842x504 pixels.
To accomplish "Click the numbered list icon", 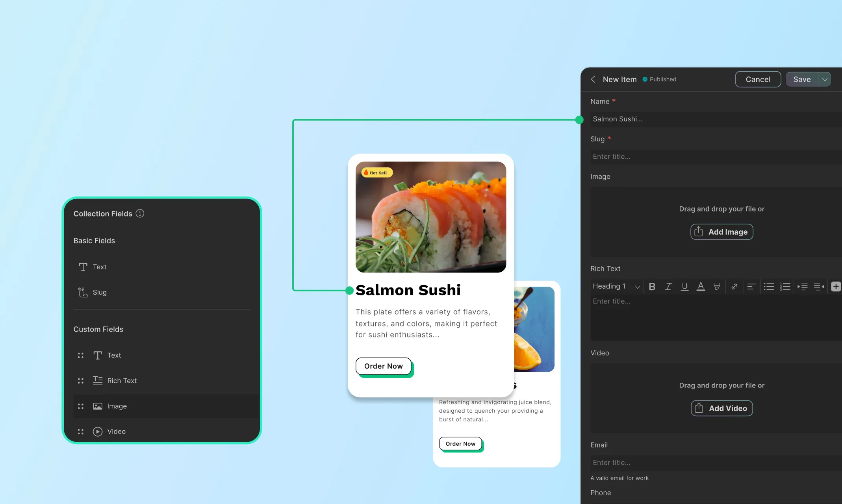I will click(x=785, y=287).
